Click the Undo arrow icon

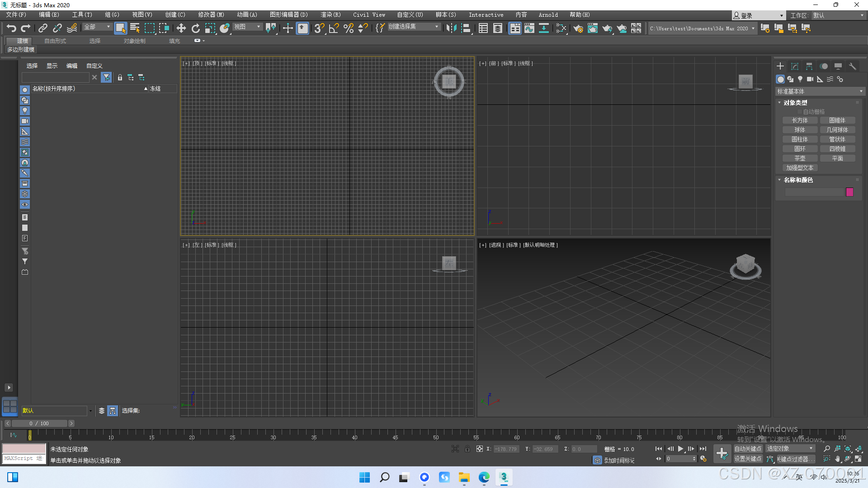[x=11, y=28]
